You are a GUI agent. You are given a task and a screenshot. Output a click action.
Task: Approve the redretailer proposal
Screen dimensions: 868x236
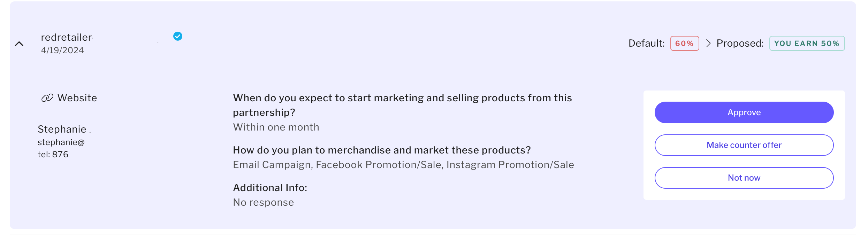click(x=744, y=112)
